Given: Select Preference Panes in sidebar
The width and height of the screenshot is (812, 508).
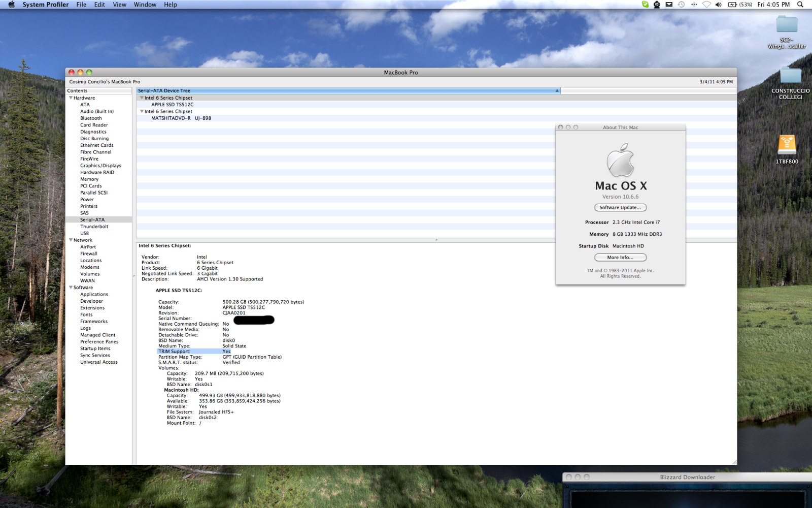Looking at the screenshot, I should pyautogui.click(x=99, y=342).
